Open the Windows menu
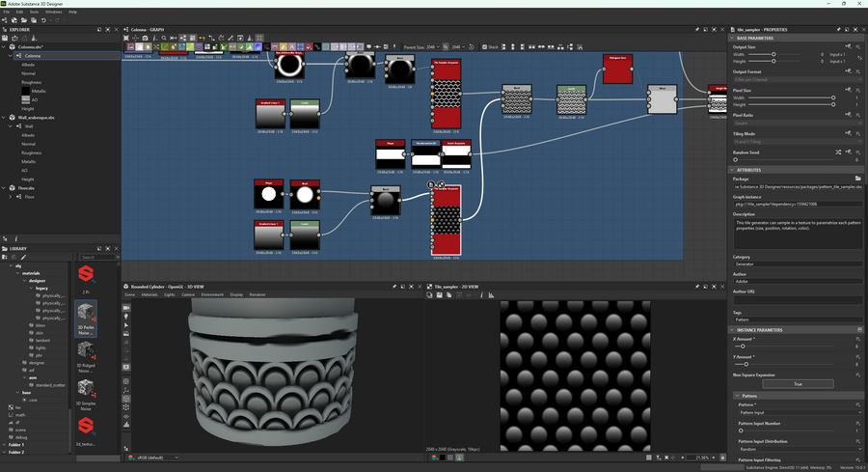 coord(52,12)
